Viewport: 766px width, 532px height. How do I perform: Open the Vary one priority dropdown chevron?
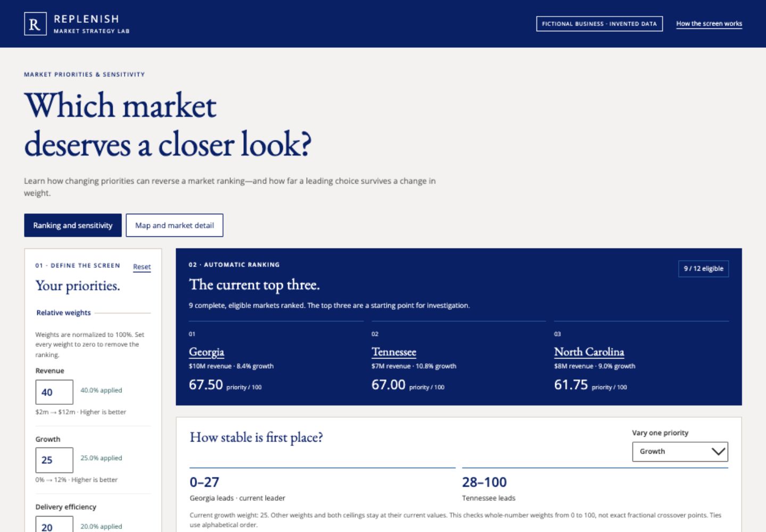(x=718, y=452)
